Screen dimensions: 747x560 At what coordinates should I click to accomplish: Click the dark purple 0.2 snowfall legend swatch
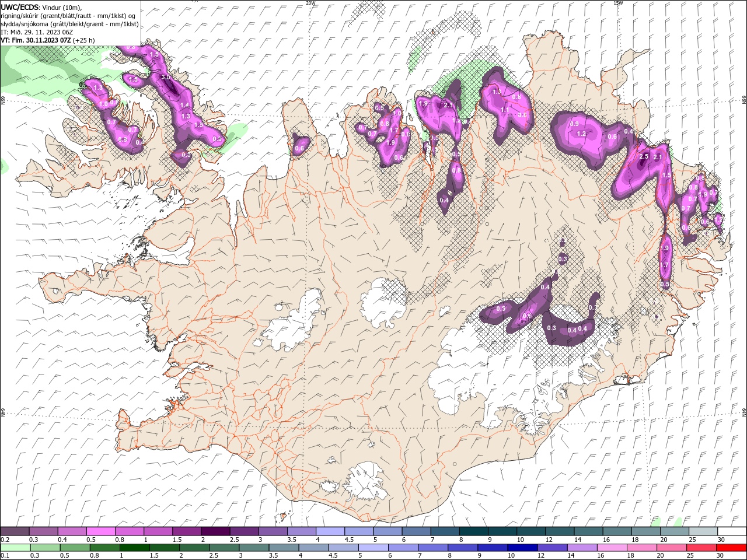pos(15,531)
